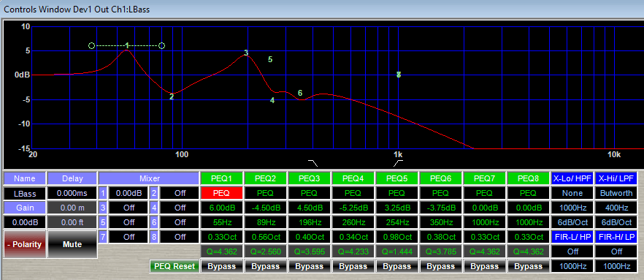Edit the LBass name field
The height and width of the screenshot is (280, 644).
click(x=24, y=193)
